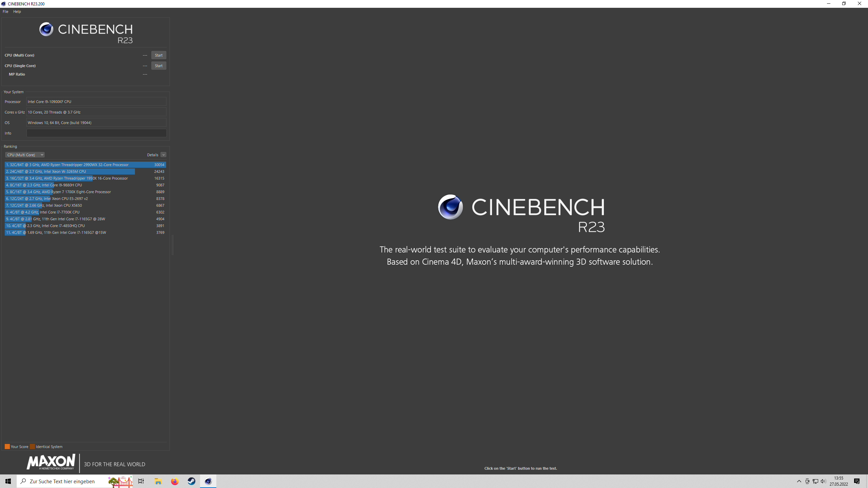Click the Windows Start button
Viewport: 868px width, 488px height.
(x=8, y=481)
